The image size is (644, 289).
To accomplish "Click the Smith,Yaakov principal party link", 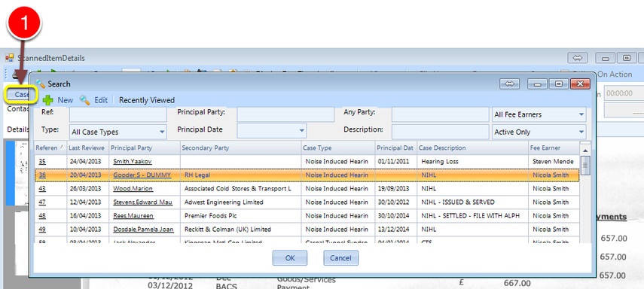I will click(x=133, y=162).
